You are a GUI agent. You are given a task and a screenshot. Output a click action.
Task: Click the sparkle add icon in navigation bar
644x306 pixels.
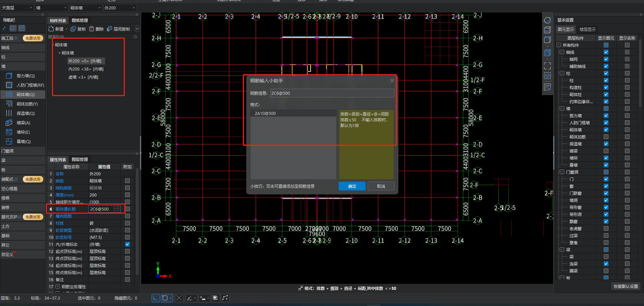pyautogui.click(x=4, y=28)
